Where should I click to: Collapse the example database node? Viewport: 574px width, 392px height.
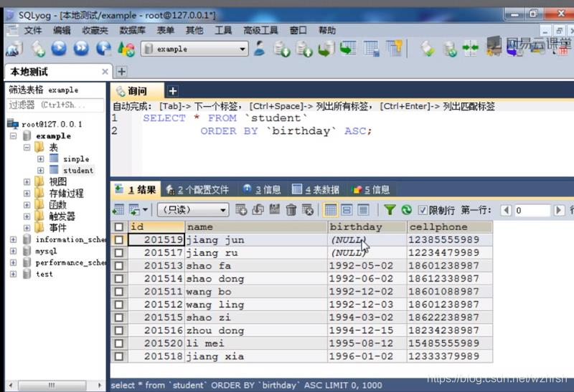click(13, 135)
